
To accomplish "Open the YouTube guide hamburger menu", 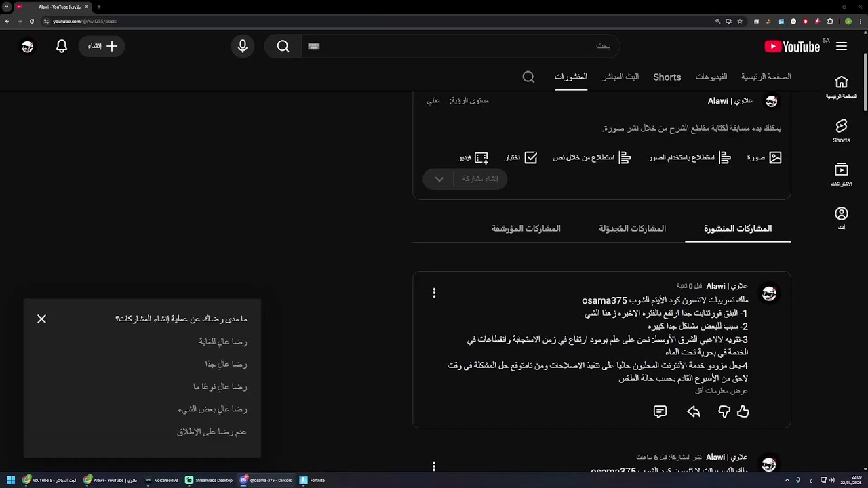I will tap(842, 46).
